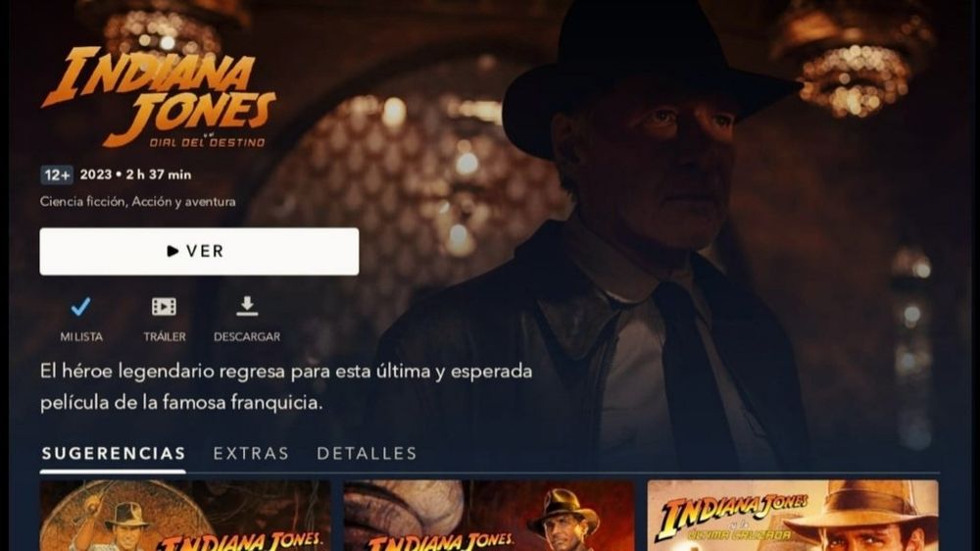The height and width of the screenshot is (551, 980).
Task: Open the Última Cruzada movie thumbnail
Action: tap(793, 516)
